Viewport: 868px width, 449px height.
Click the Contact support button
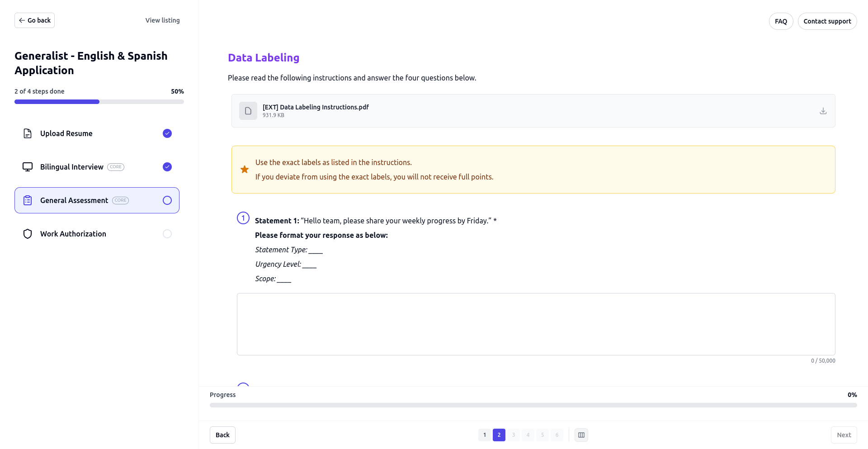coord(827,21)
